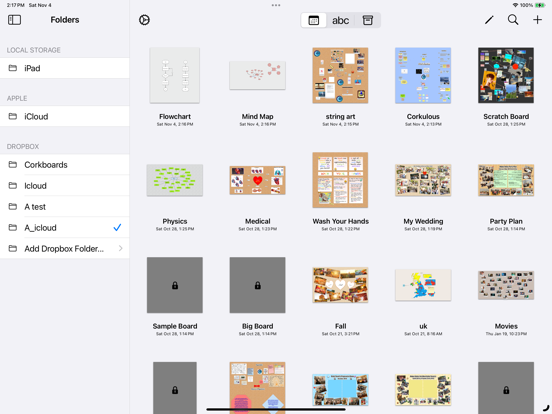Open the Icloud Dropbox folder
552x414 pixels.
[x=65, y=186]
